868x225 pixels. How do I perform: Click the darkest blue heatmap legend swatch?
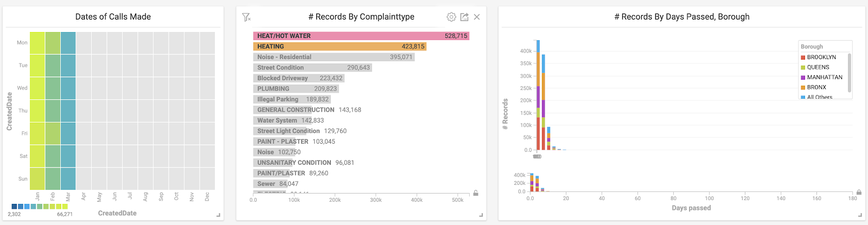(14, 207)
